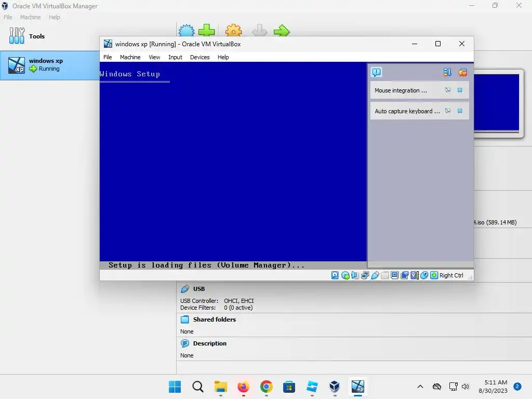Image resolution: width=532 pixels, height=399 pixels.
Task: Switch to VirtualBox Manager taskbar icon
Action: point(335,387)
